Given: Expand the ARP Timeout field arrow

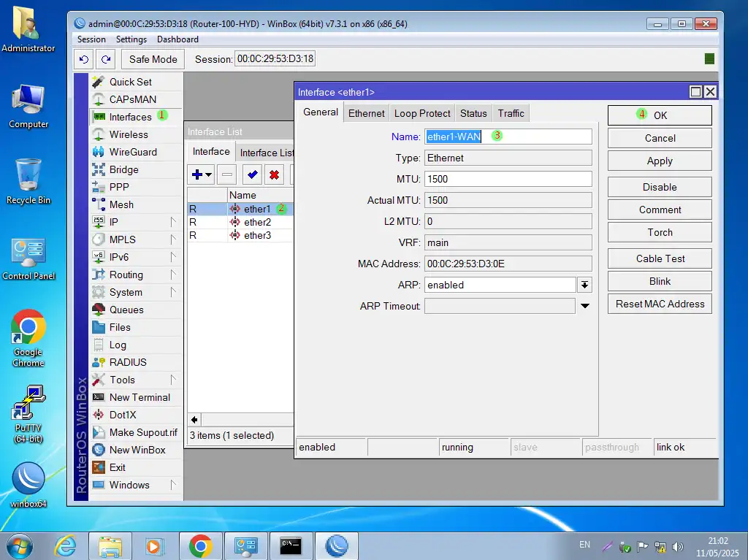Looking at the screenshot, I should tap(584, 307).
